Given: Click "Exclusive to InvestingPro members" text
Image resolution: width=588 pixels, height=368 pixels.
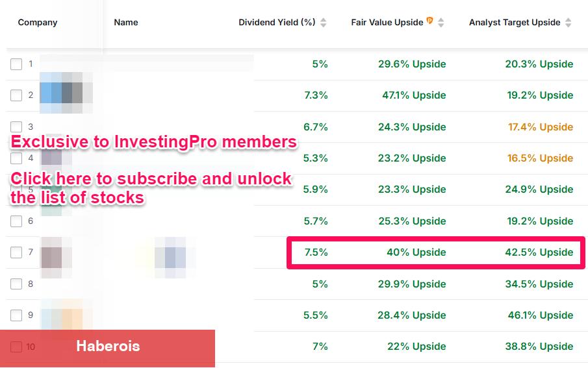Looking at the screenshot, I should pyautogui.click(x=153, y=142).
